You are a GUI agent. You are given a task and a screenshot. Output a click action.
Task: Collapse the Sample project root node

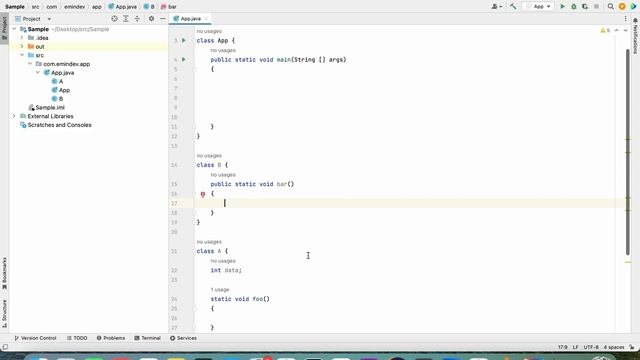pyautogui.click(x=14, y=29)
